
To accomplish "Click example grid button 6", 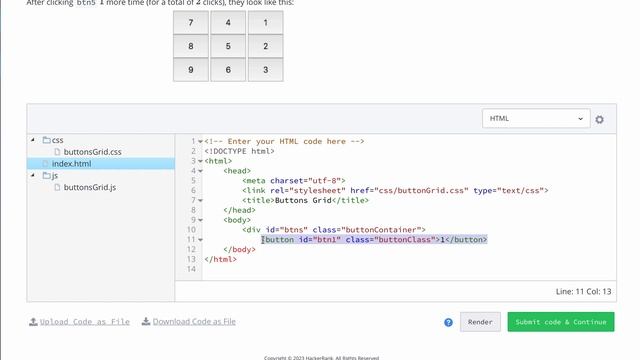I will 228,70.
